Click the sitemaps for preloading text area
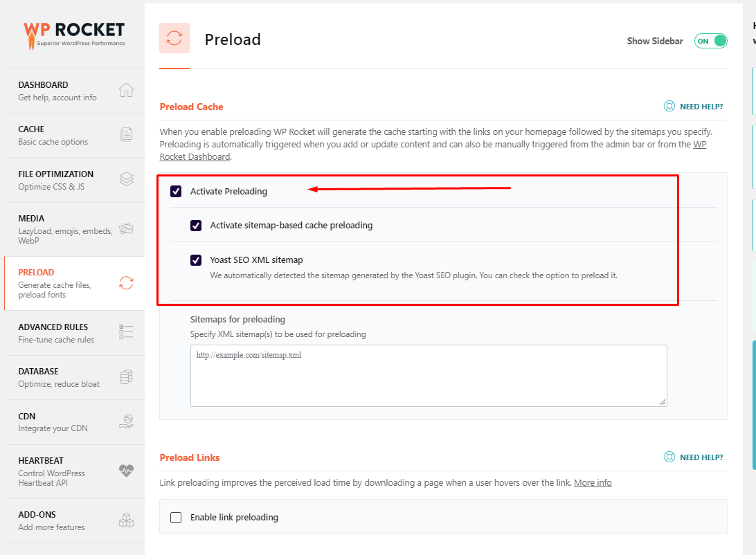The width and height of the screenshot is (756, 555). [429, 375]
